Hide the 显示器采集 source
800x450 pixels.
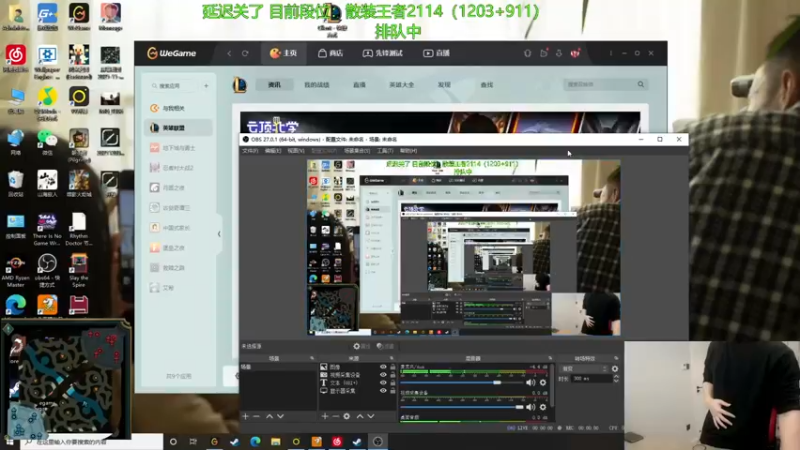coord(383,391)
